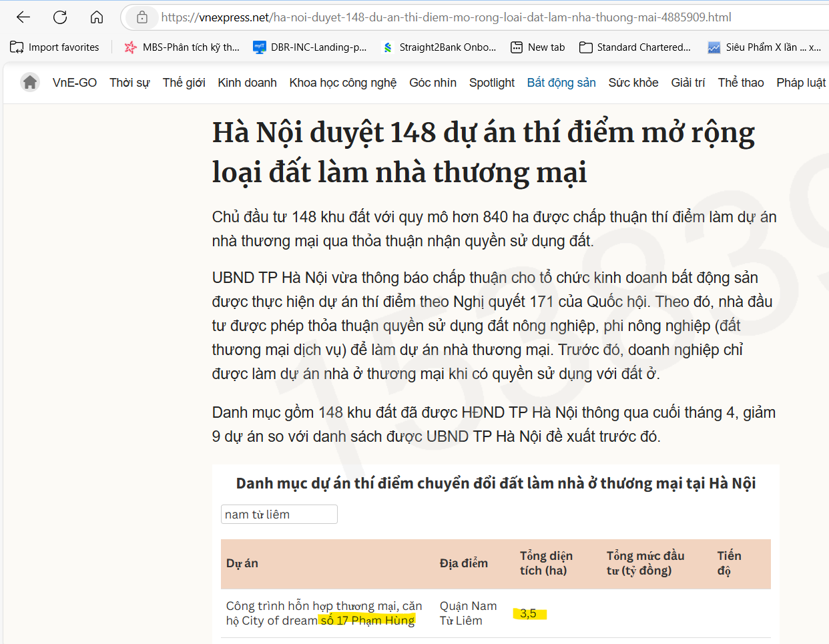The width and height of the screenshot is (829, 644).
Task: Open Straight2Bank Onboarding bookmark
Action: point(439,47)
